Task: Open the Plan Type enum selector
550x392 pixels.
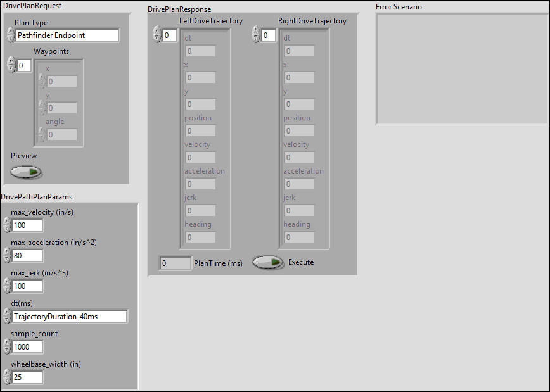Action: [67, 35]
